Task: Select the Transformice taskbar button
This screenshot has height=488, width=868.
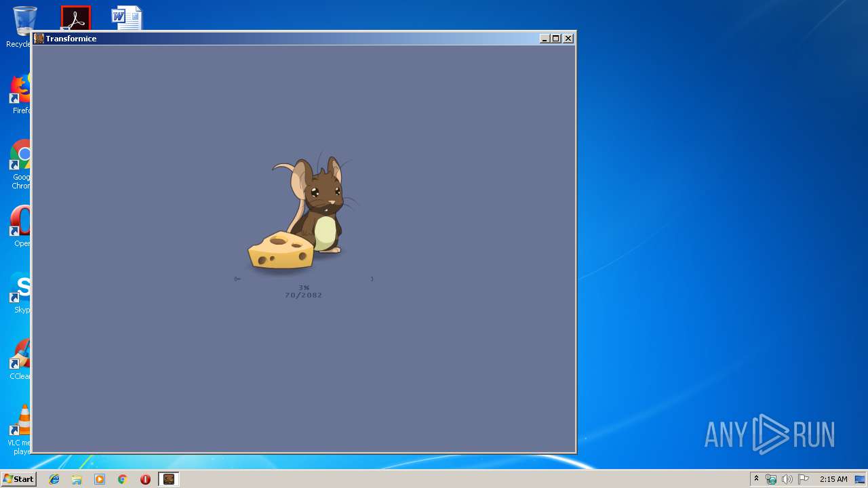Action: [169, 479]
